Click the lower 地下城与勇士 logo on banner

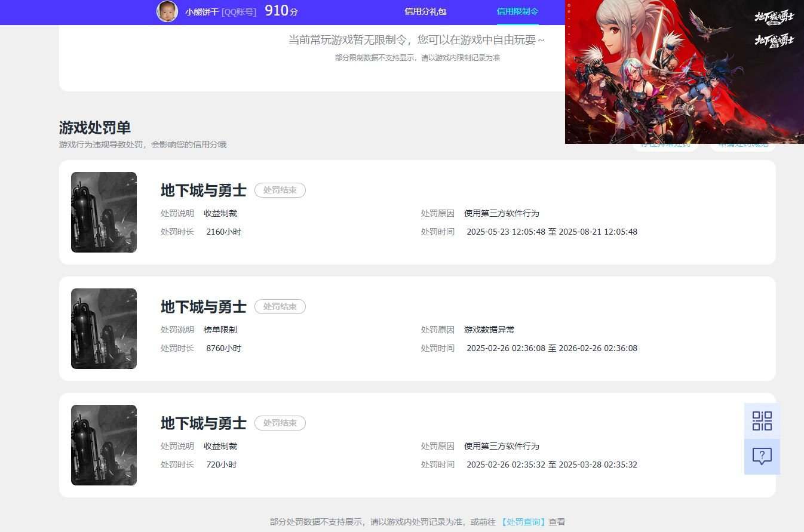click(x=775, y=41)
